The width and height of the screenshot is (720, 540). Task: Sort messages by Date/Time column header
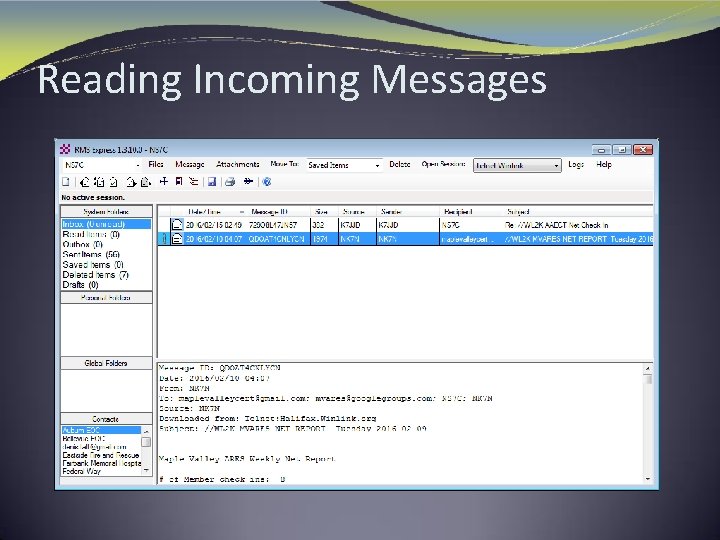[216, 212]
